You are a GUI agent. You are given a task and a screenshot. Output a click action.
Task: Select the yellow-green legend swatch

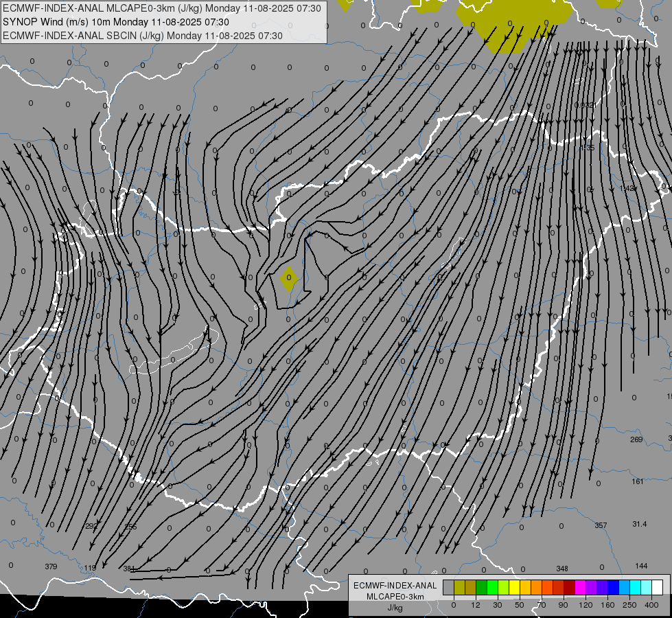pos(504,587)
